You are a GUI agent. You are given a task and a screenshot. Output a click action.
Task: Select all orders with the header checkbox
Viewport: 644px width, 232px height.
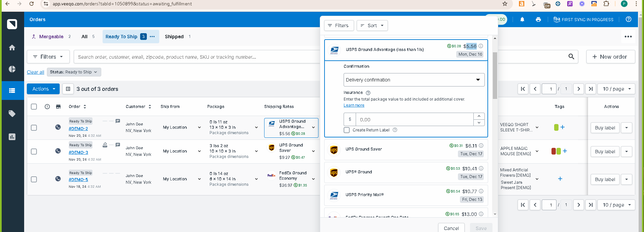coord(34,107)
